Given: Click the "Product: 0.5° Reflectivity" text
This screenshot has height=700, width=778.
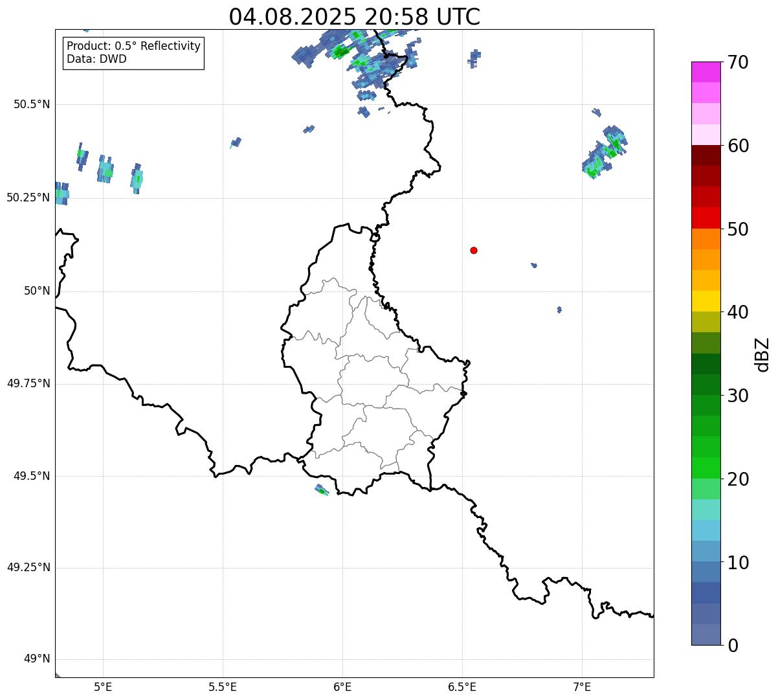Looking at the screenshot, I should click(133, 46).
